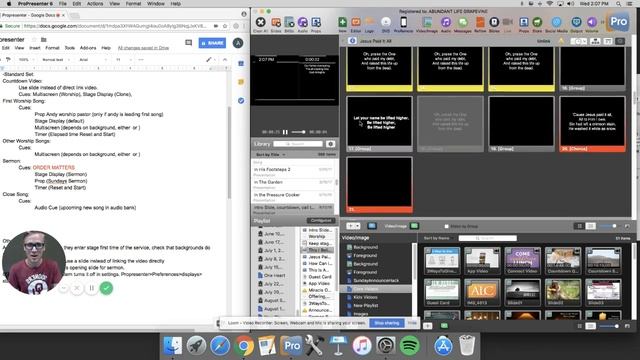Image resolution: width=640 pixels, height=360 pixels.
Task: Select slide Let your name be lifted higher
Action: point(379,124)
